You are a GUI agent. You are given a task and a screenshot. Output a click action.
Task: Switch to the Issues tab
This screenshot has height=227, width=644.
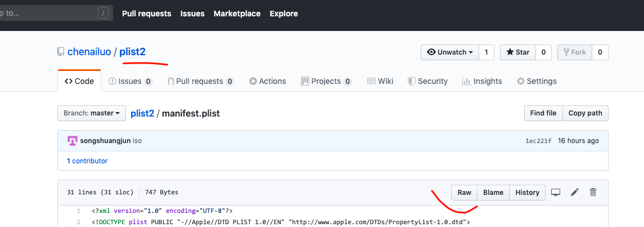(130, 81)
